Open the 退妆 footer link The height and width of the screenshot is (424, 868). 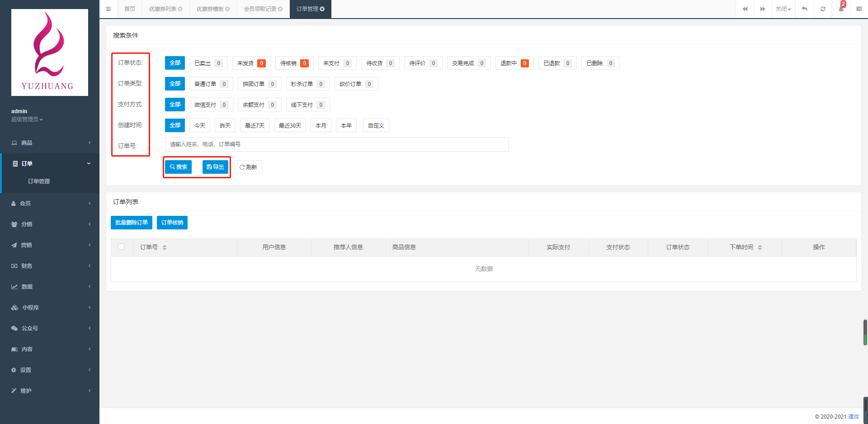pyautogui.click(x=854, y=417)
